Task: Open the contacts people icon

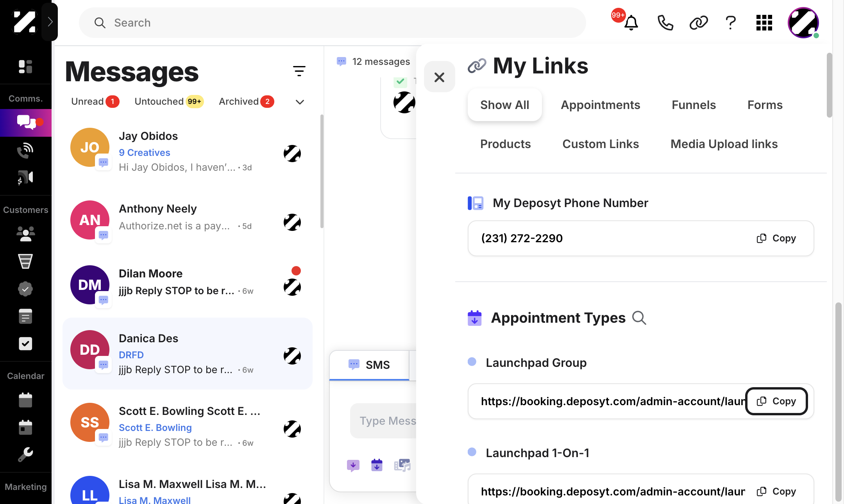Action: (x=25, y=234)
